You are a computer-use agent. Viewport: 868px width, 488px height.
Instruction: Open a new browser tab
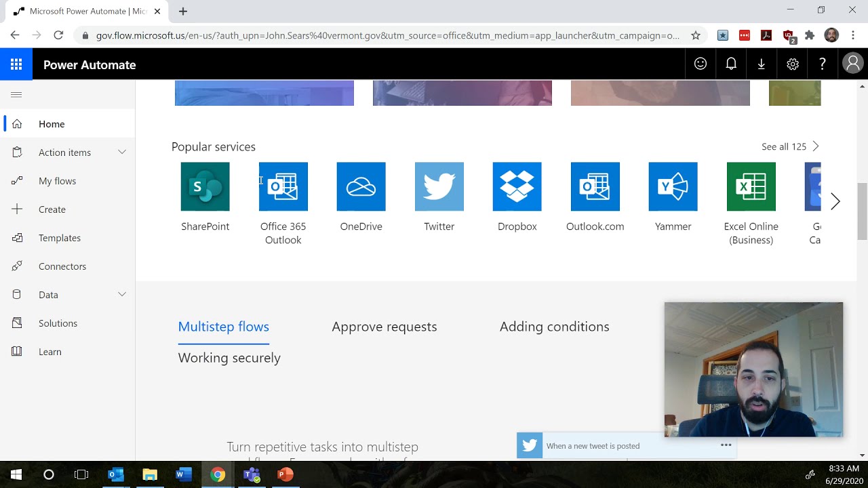pos(183,11)
